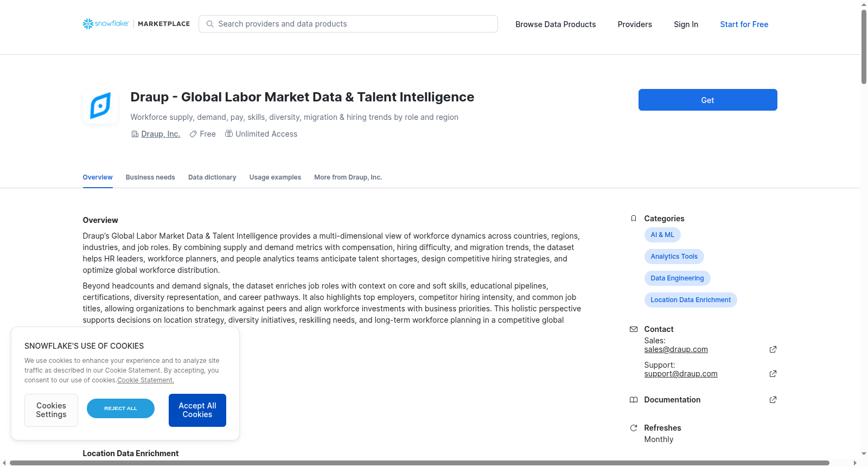Screen dimensions: 868x467
Task: Click the blue Get button
Action: point(708,100)
